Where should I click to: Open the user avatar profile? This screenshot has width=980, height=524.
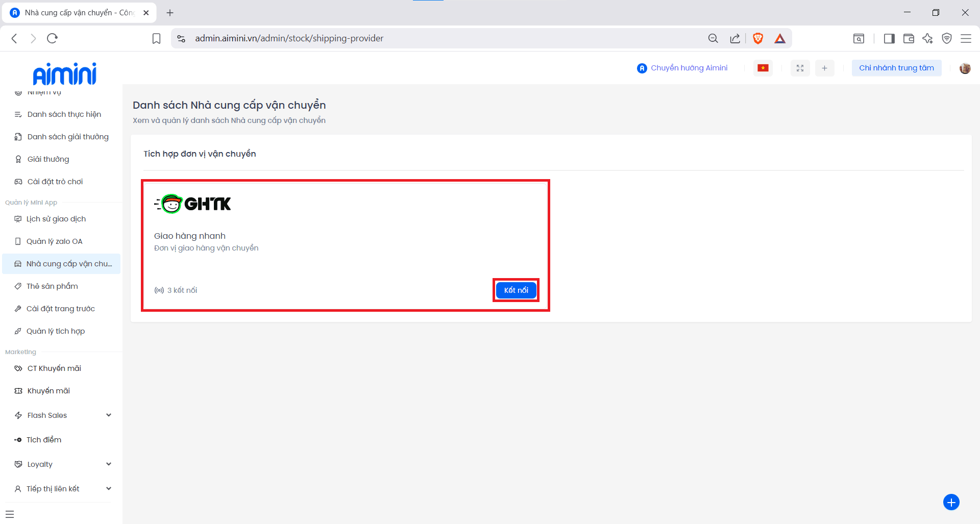(x=965, y=68)
